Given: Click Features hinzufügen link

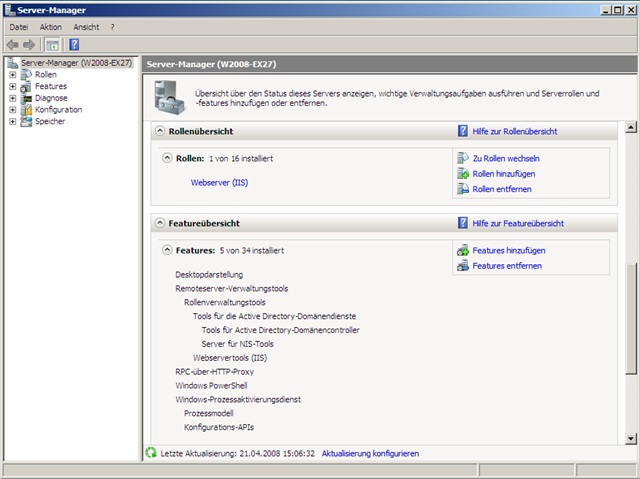Looking at the screenshot, I should point(509,251).
